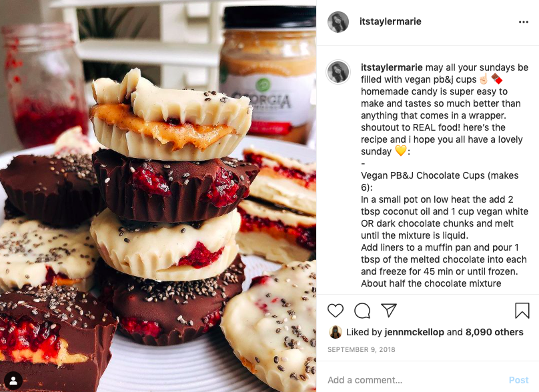Open jennmckellop's small avatar near likes
The width and height of the screenshot is (539, 392).
[x=336, y=332]
